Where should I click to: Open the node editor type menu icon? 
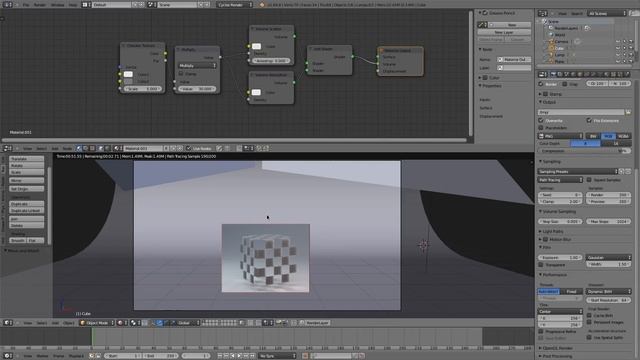pos(7,148)
